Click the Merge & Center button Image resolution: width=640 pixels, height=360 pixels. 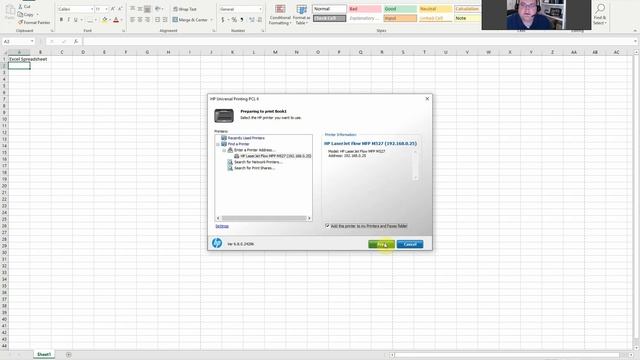click(190, 20)
